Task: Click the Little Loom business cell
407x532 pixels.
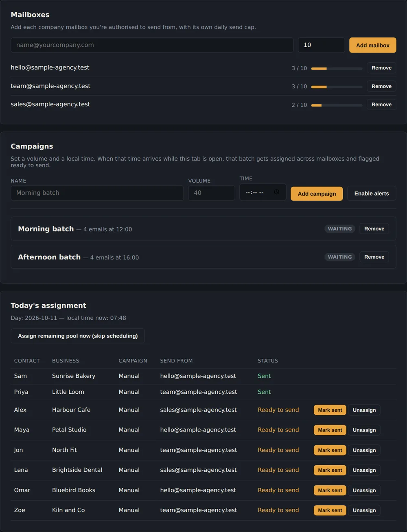Action: pyautogui.click(x=68, y=392)
